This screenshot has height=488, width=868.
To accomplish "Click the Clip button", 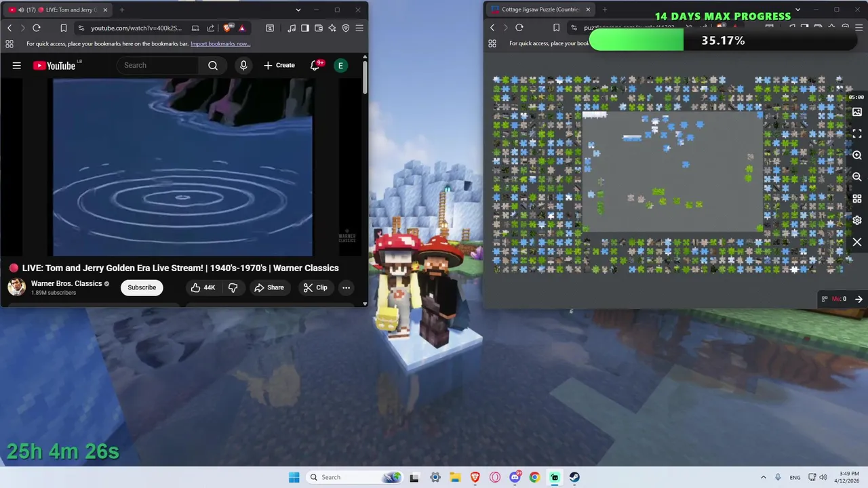I will [315, 287].
